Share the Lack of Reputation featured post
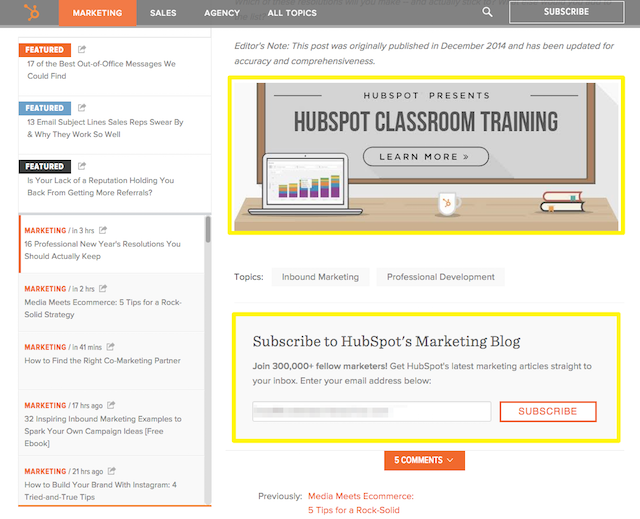The height and width of the screenshot is (519, 640). 82,166
